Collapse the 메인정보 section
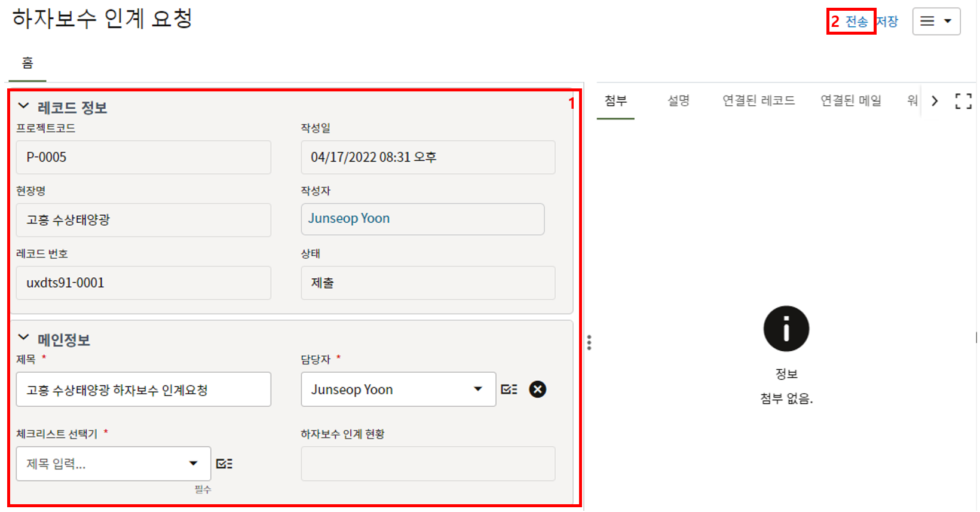Screen dimensions: 980x512 click(24, 338)
